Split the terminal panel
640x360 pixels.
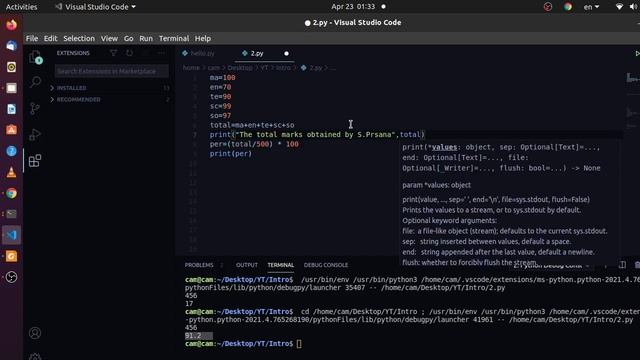tap(622, 265)
